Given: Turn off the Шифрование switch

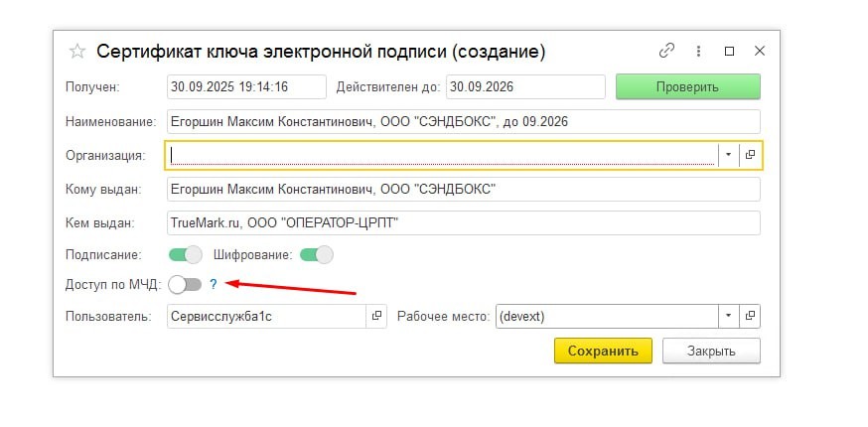Looking at the screenshot, I should [x=316, y=254].
